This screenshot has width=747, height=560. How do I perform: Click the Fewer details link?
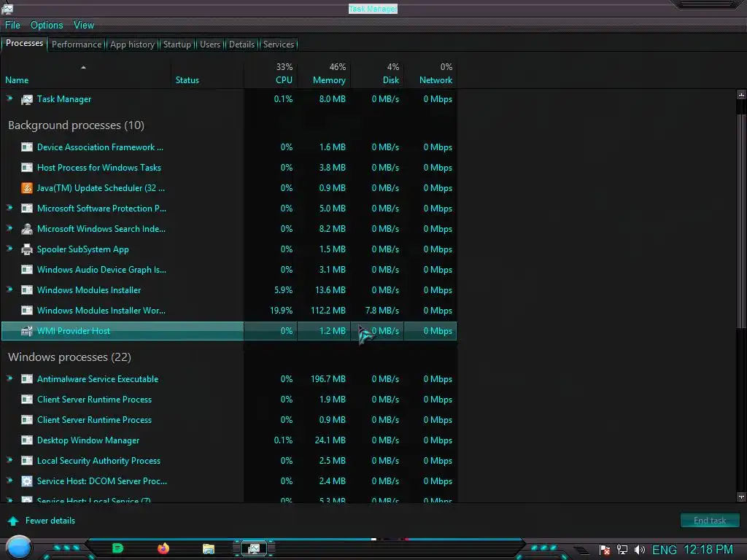tap(50, 521)
